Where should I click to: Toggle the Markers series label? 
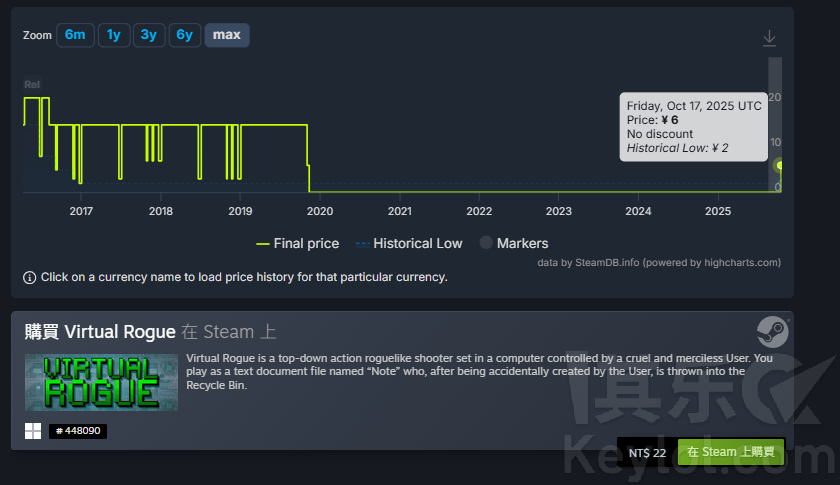click(522, 243)
